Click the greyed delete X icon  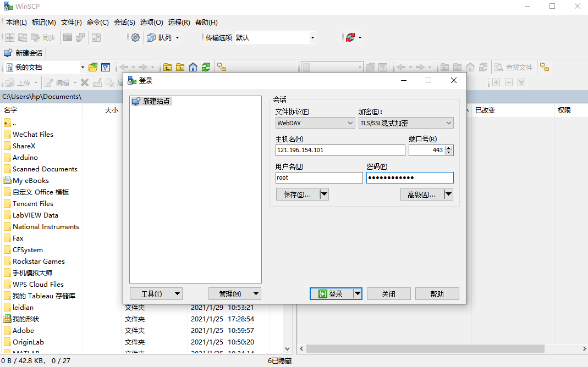click(x=85, y=82)
